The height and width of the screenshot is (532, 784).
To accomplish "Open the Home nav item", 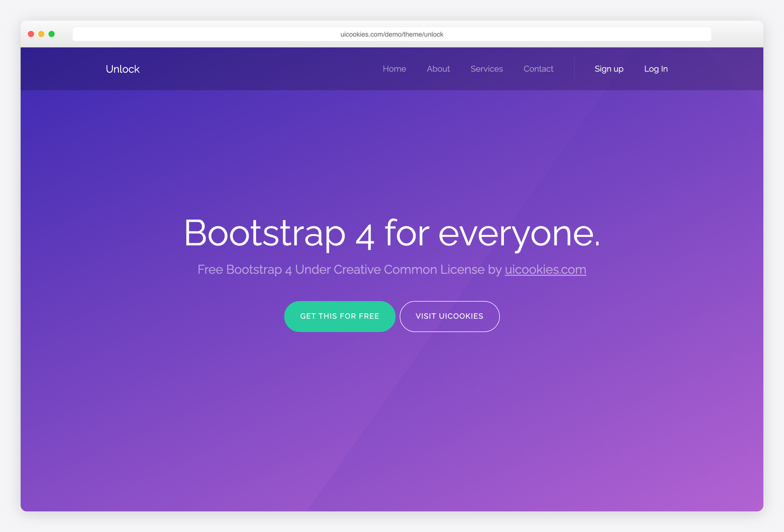I will (x=394, y=69).
